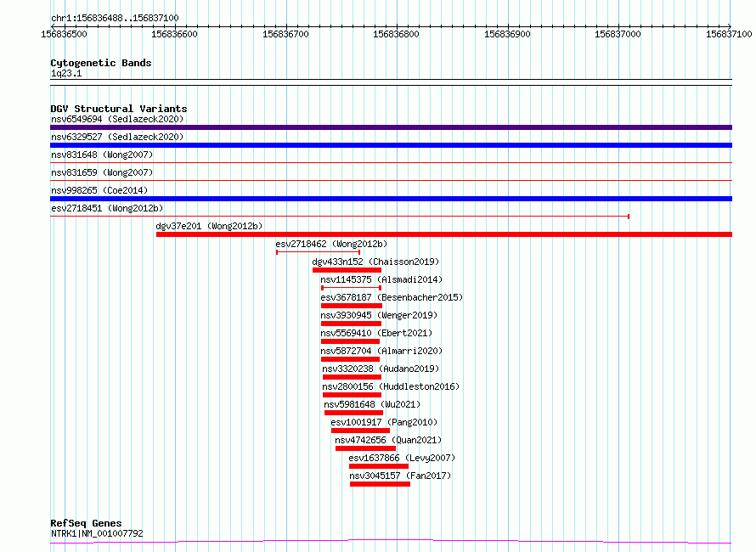This screenshot has height=552, width=756.
Task: Click ruler position 156837100
Action: (729, 34)
